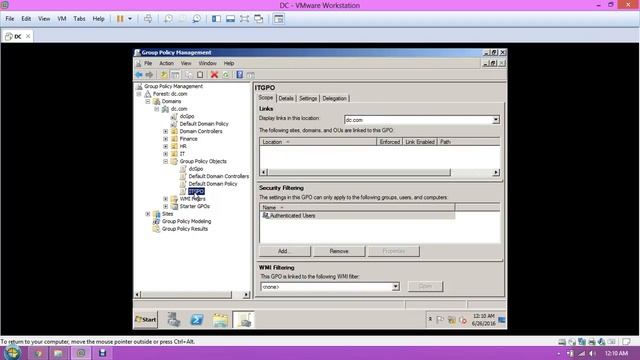Screen dimensions: 640x360
Task: Collapse the Domains node
Action: pyautogui.click(x=148, y=101)
